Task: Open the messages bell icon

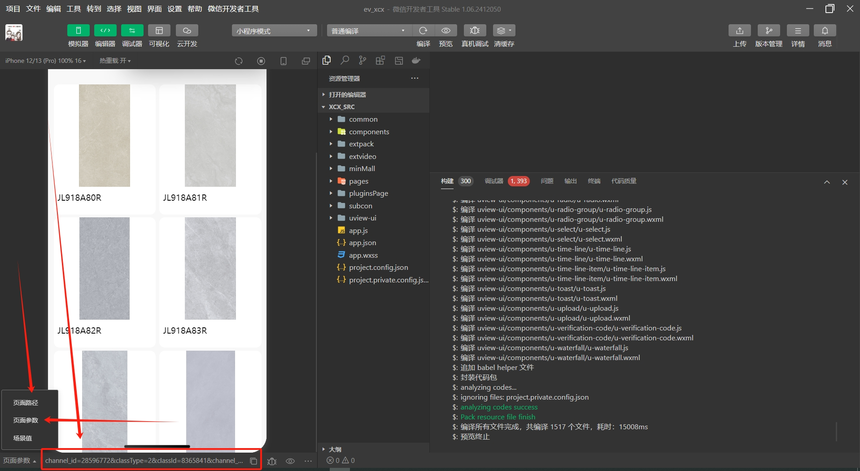Action: [825, 31]
